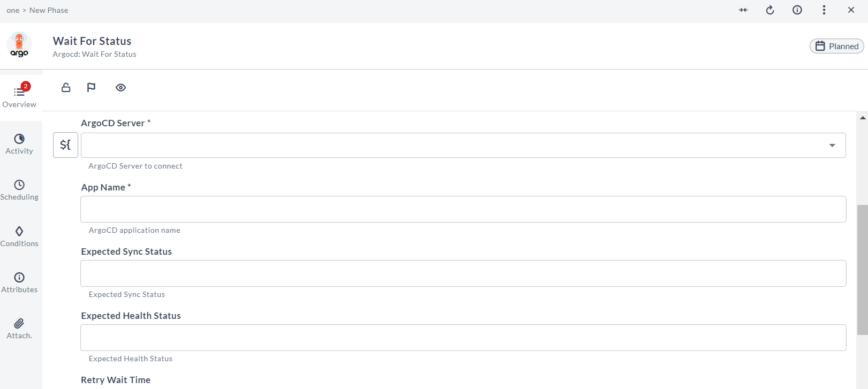Screen dimensions: 868x389
Task: Go to the Scheduling tab
Action: pyautogui.click(x=19, y=190)
